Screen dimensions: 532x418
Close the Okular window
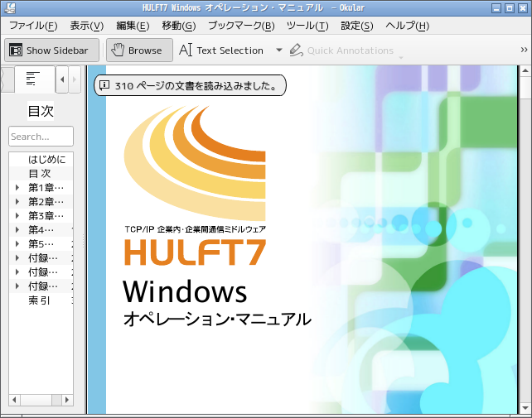coord(523,7)
